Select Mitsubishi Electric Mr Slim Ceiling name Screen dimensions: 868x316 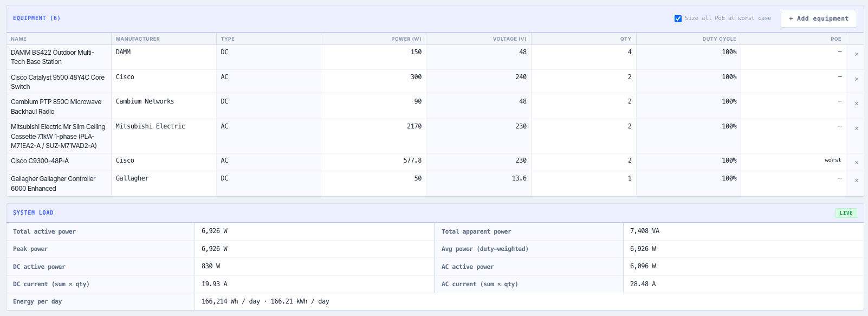(x=58, y=136)
